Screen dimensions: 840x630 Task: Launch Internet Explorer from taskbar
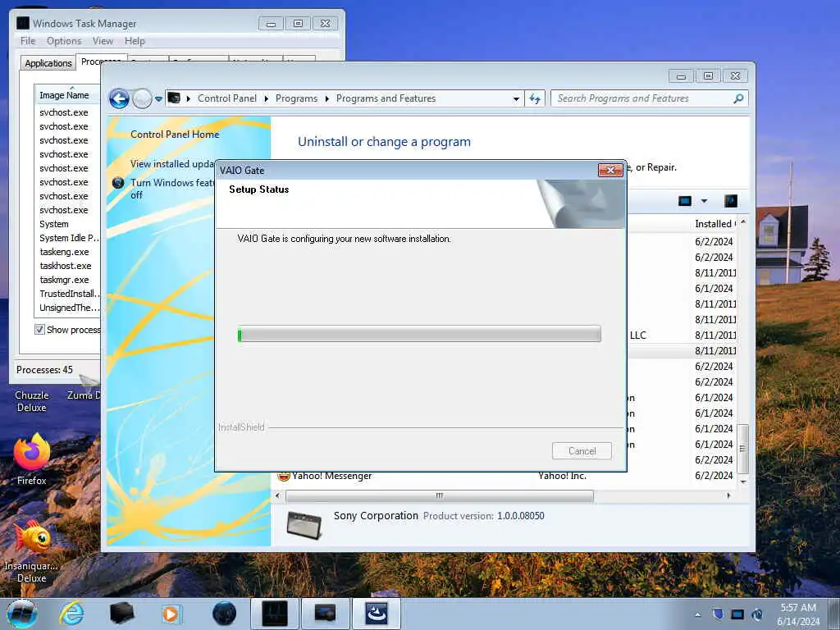coord(72,614)
